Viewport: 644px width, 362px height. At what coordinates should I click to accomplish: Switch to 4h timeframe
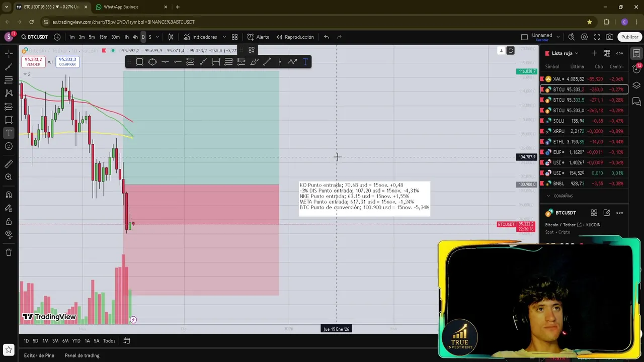tap(135, 37)
